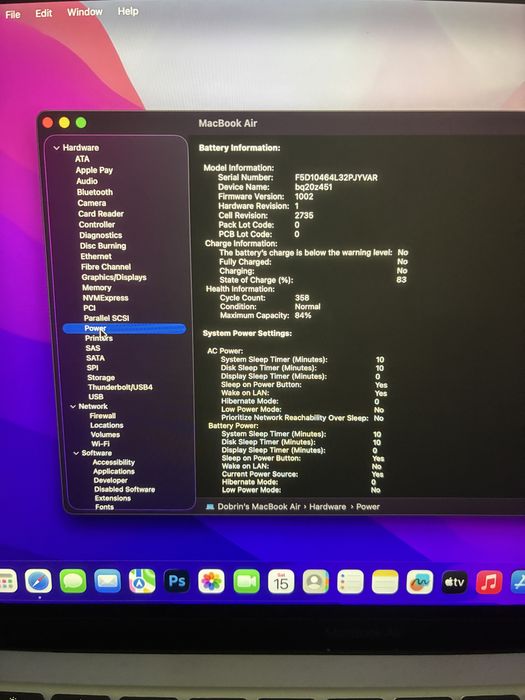Click serial number F5D10464L32PJYVAR
Image resolution: width=525 pixels, height=700 pixels.
(336, 177)
